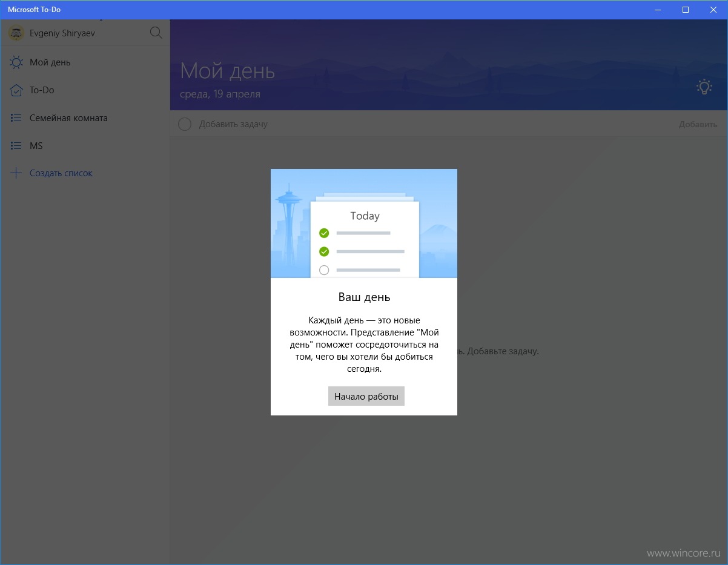
Task: Click the Ваш день dialog heading
Action: tap(364, 297)
